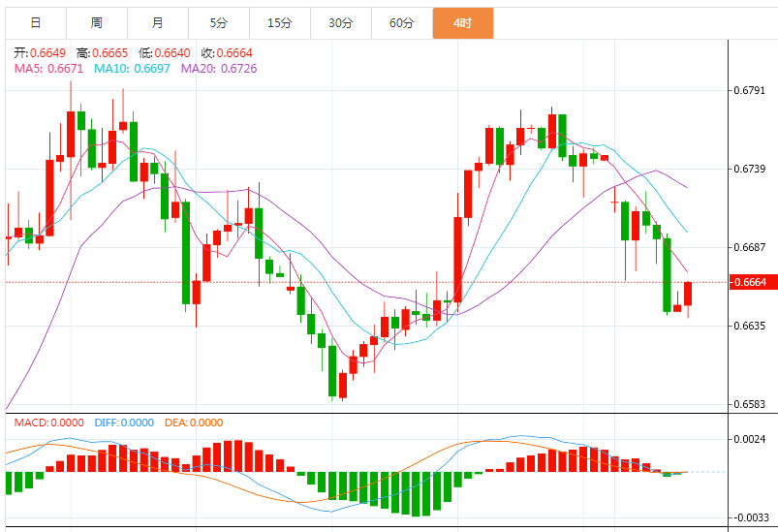778x532 pixels.
Task: Click the MACD indicator label
Action: 50,422
